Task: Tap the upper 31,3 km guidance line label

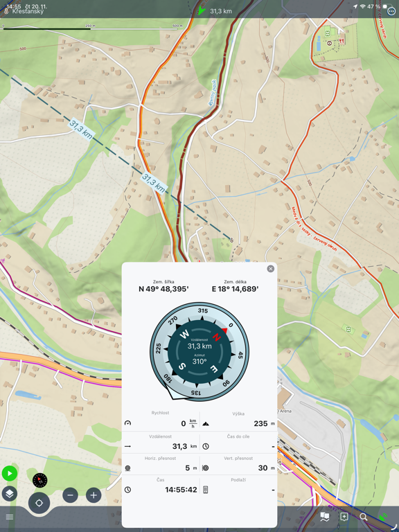Action: 81,130
